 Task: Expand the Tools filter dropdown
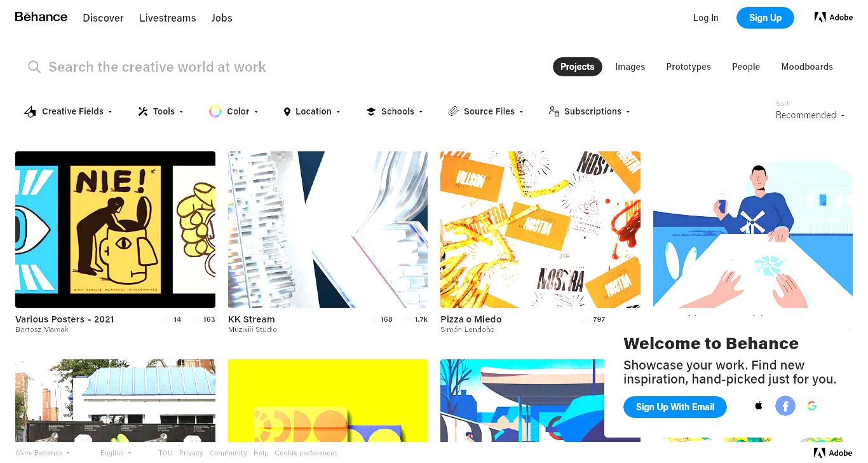click(x=161, y=111)
